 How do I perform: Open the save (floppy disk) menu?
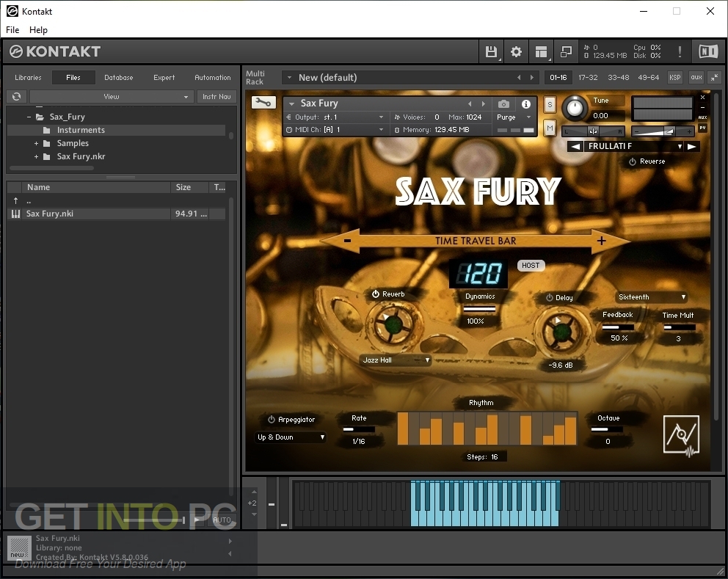coord(491,51)
